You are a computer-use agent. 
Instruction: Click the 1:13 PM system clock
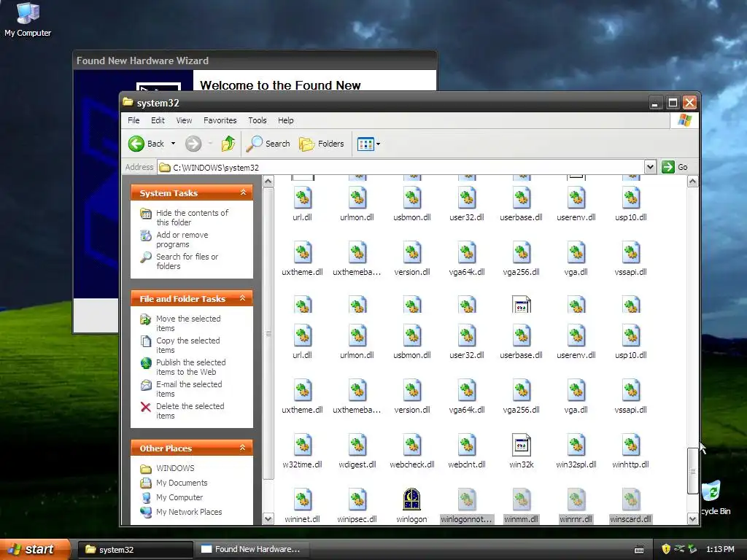[720, 549]
